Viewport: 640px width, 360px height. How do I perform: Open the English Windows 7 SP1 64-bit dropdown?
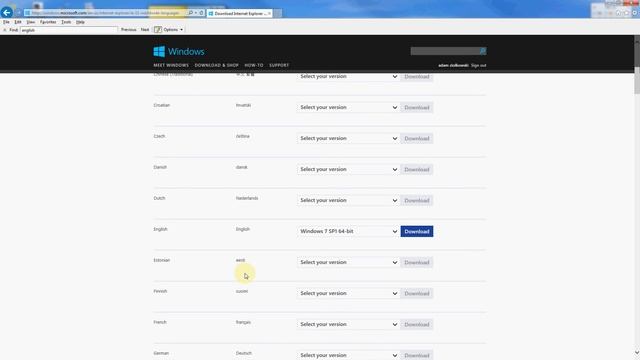point(348,231)
